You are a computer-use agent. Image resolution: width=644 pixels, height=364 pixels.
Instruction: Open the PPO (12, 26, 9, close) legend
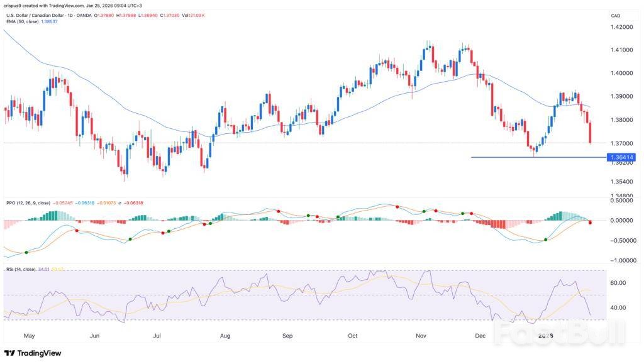27,202
